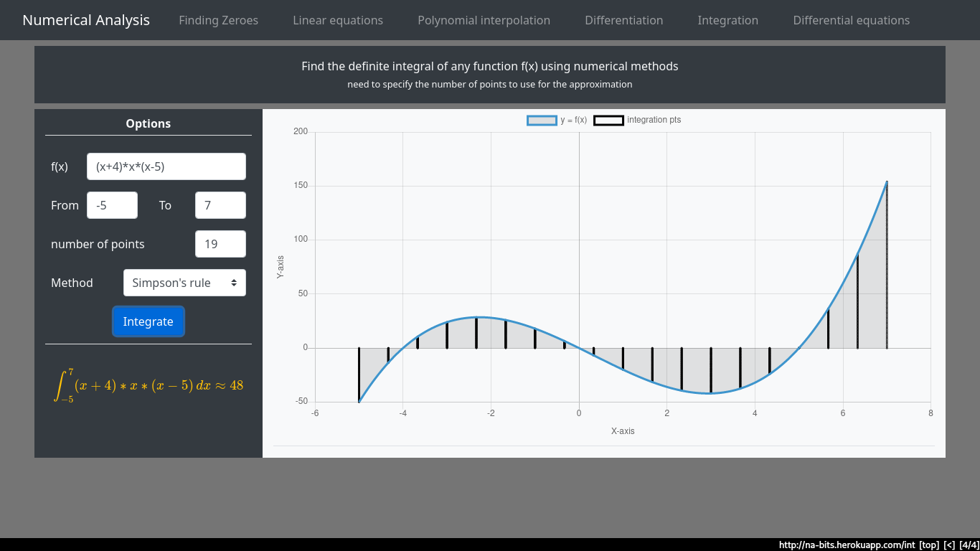The height and width of the screenshot is (551, 980).
Task: Open Polynomial interpolation page
Action: [484, 20]
